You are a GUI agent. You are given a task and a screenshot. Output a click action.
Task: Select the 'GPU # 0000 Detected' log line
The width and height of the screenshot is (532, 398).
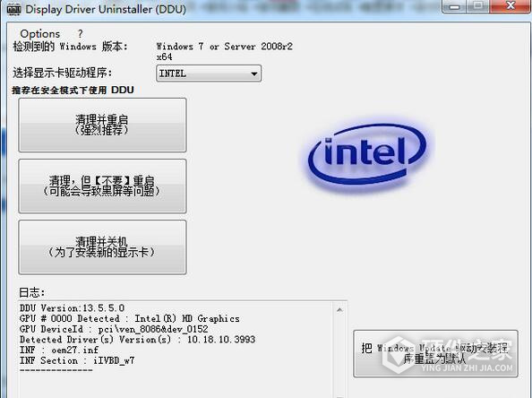[x=129, y=318]
